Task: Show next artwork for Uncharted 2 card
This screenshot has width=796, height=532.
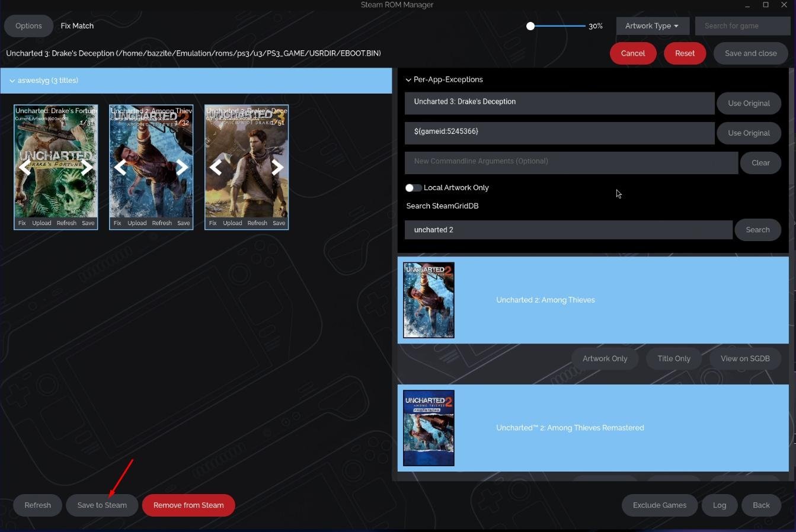Action: click(182, 168)
